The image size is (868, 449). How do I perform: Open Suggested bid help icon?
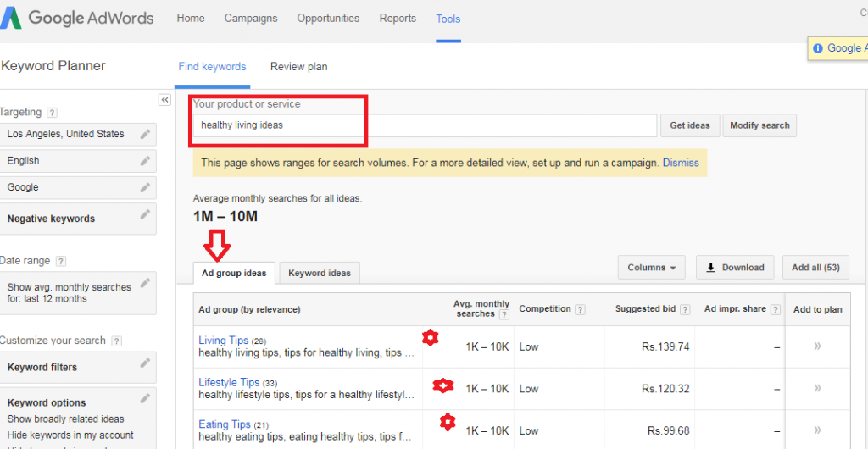tap(685, 310)
